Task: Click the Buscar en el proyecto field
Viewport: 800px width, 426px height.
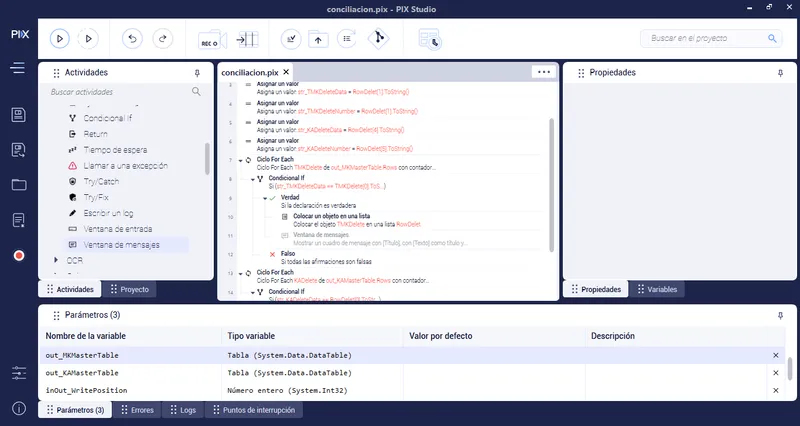Action: click(711, 38)
